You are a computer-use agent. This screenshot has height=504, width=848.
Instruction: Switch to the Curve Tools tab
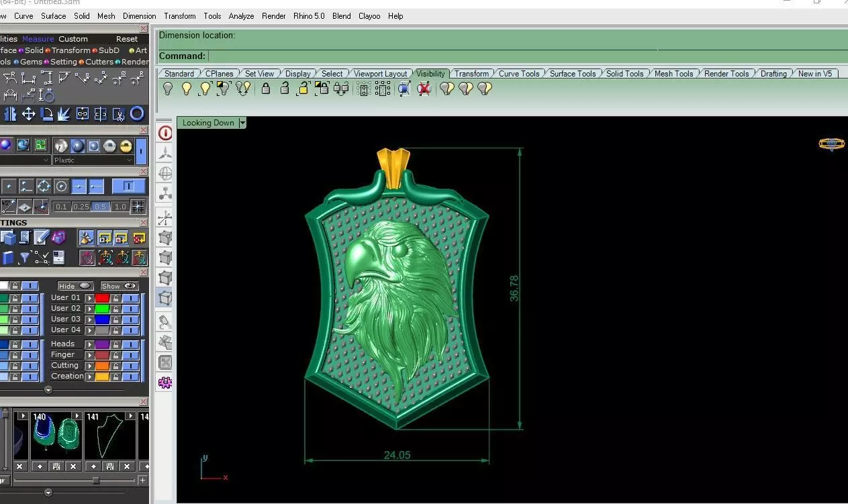click(x=519, y=74)
